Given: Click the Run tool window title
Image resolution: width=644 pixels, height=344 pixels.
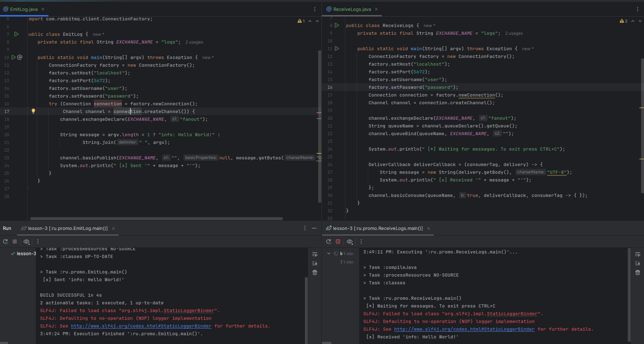Looking at the screenshot, I should click(7, 228).
